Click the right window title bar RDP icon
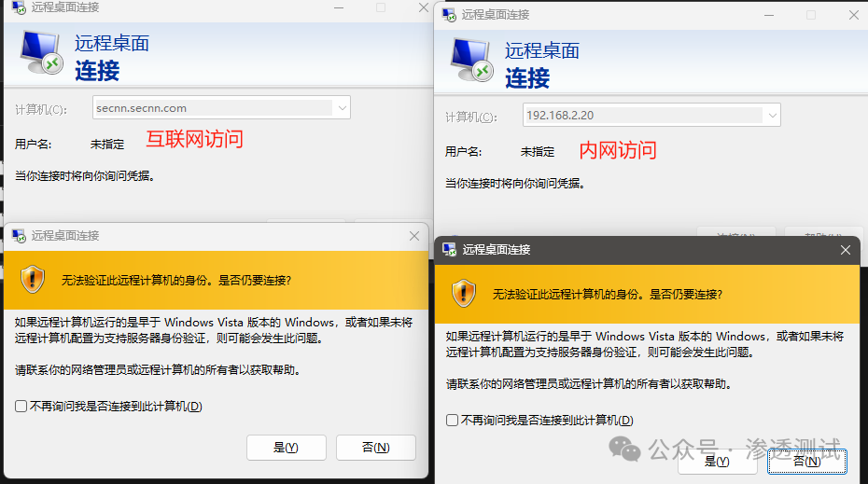 [449, 15]
